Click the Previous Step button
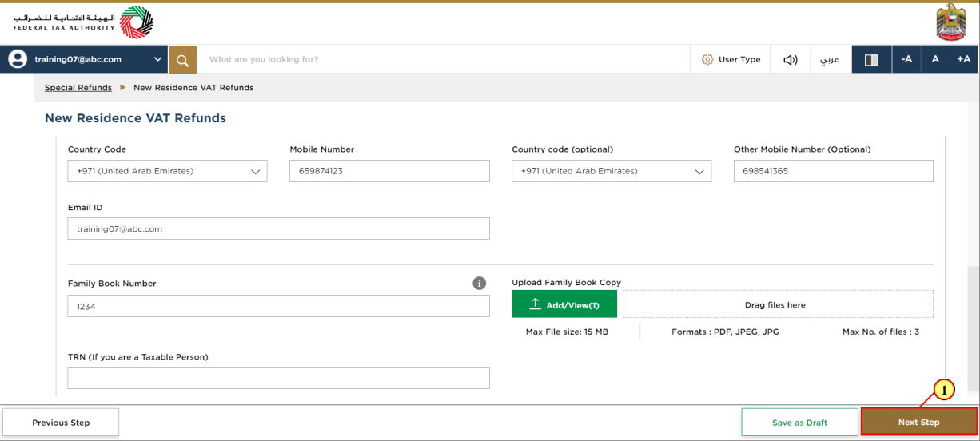Image resolution: width=980 pixels, height=441 pixels. 61,423
